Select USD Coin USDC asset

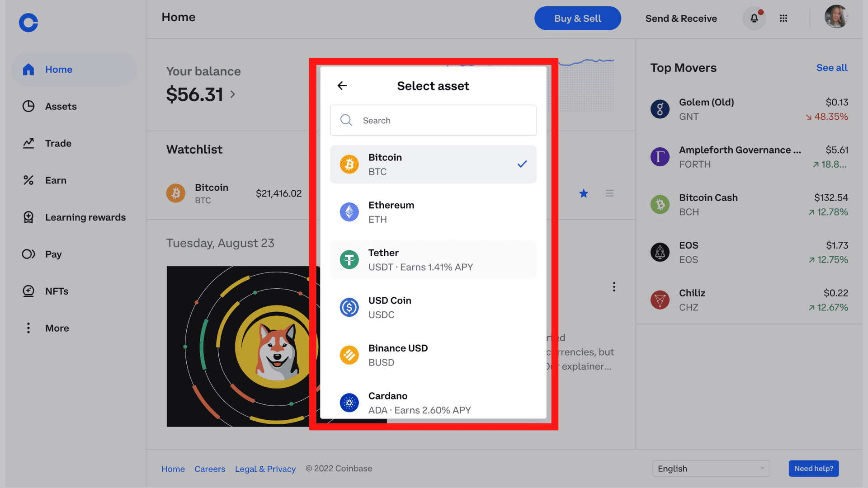433,308
